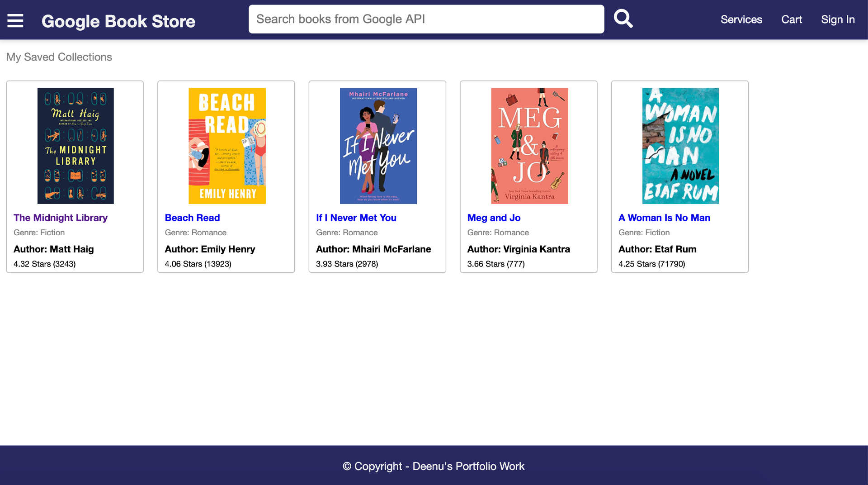Image resolution: width=868 pixels, height=485 pixels.
Task: Click the 4.25 Stars (71790) rating
Action: click(652, 264)
